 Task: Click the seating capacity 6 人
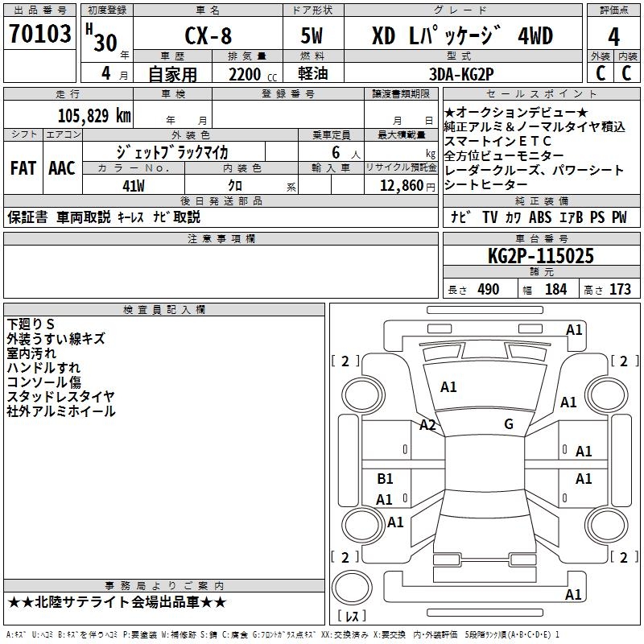(345, 153)
